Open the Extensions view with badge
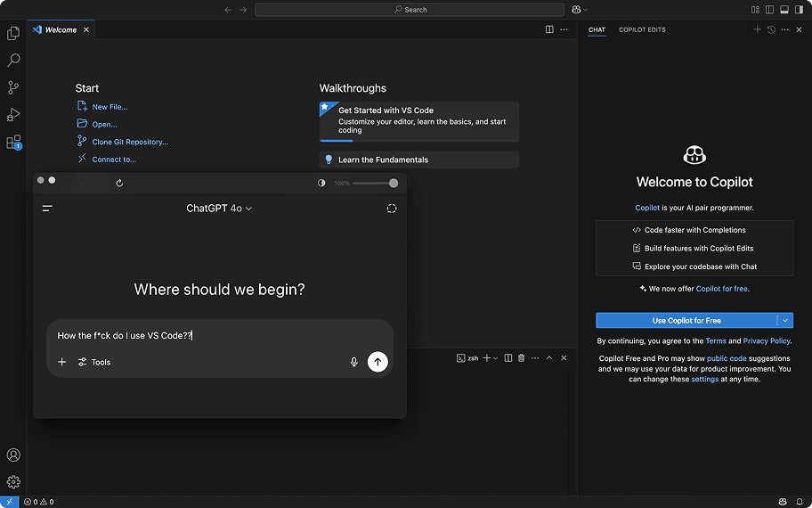This screenshot has width=812, height=508. coord(13,142)
